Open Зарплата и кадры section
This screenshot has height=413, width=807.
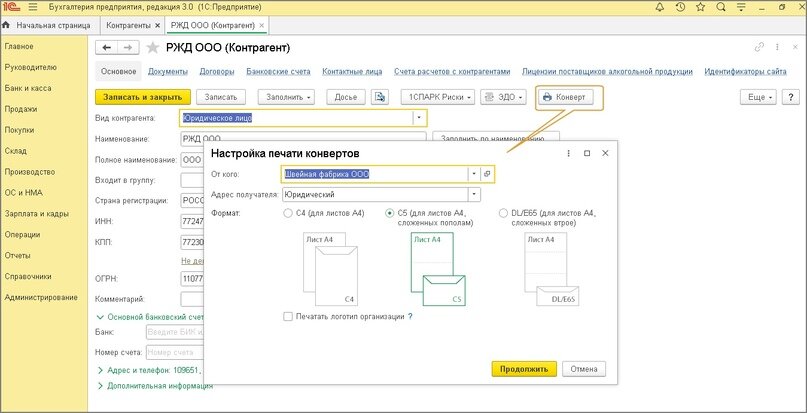click(37, 214)
